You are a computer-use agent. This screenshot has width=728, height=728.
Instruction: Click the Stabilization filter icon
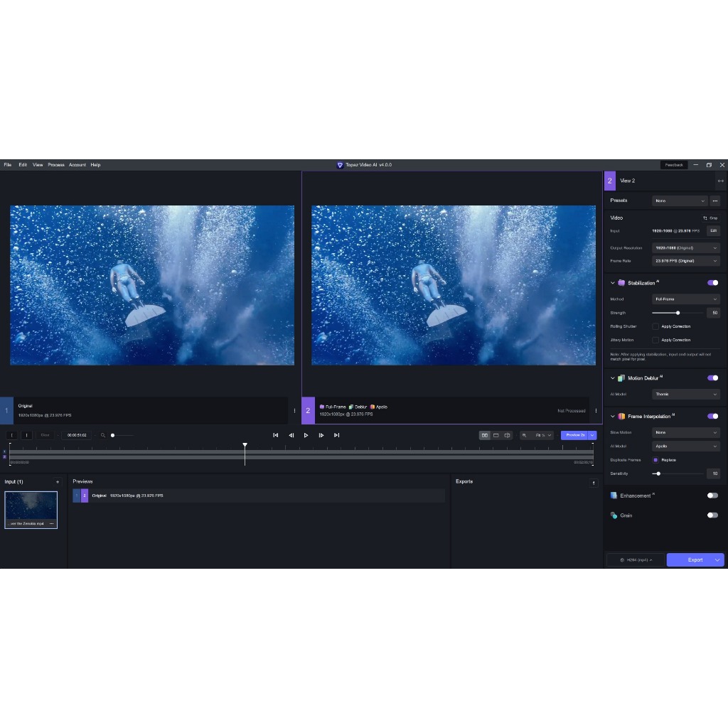621,283
